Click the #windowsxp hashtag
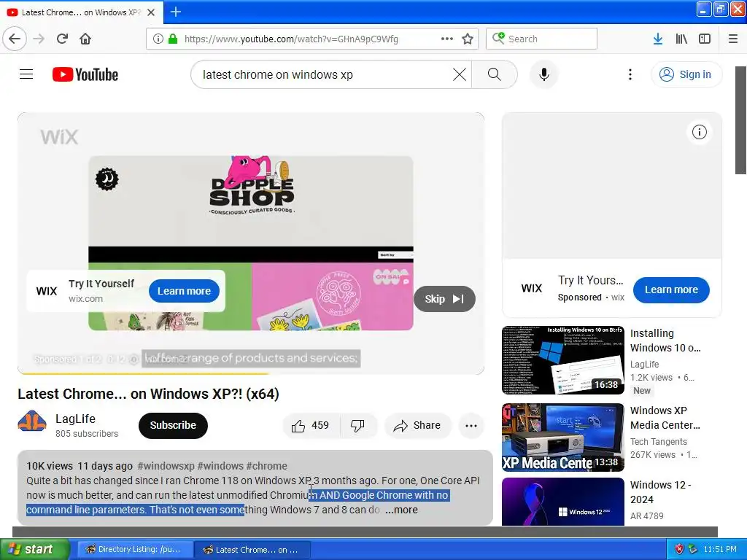 click(166, 466)
